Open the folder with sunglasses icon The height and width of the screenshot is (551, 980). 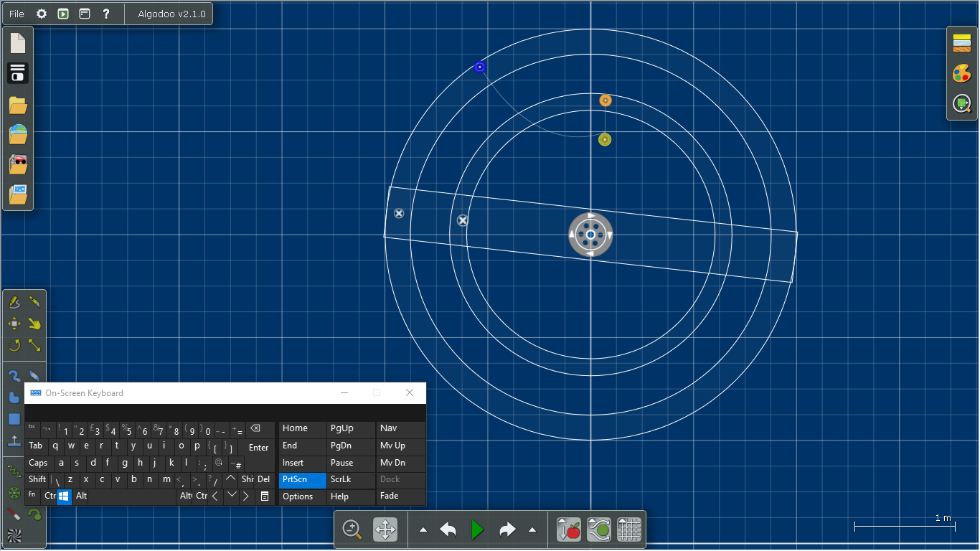coord(18,164)
